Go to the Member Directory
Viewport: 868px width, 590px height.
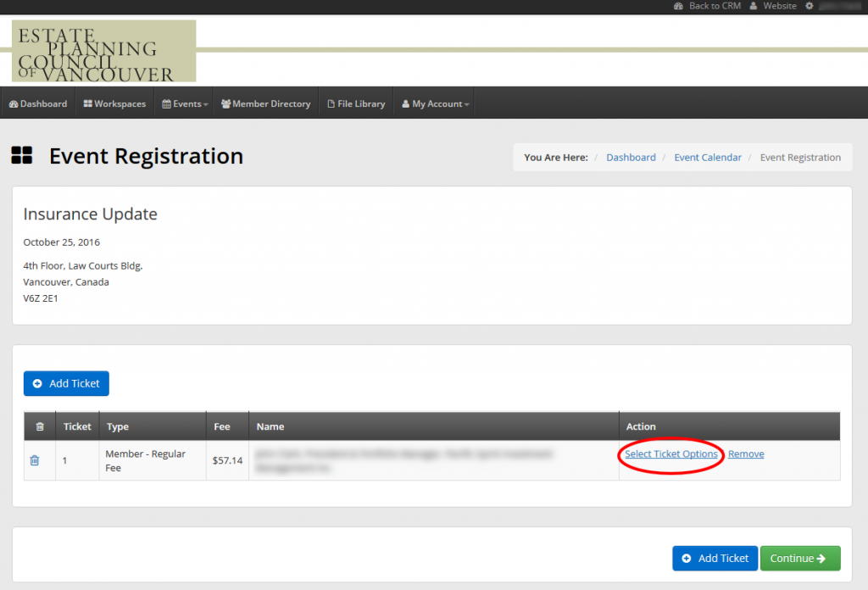click(x=265, y=103)
